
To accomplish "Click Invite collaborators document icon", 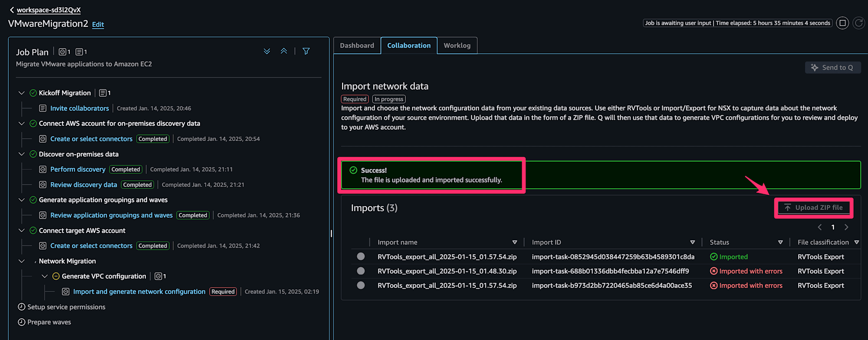I will (43, 108).
